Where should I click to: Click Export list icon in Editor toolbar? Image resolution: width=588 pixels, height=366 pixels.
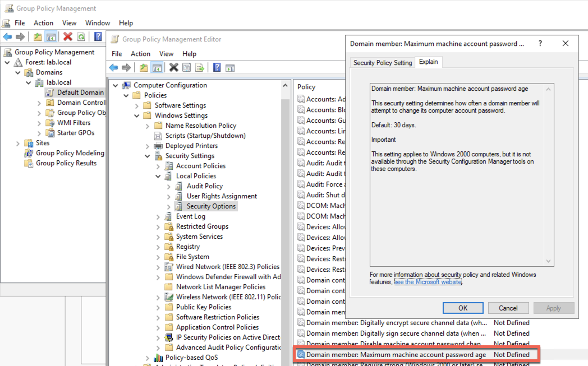click(200, 67)
